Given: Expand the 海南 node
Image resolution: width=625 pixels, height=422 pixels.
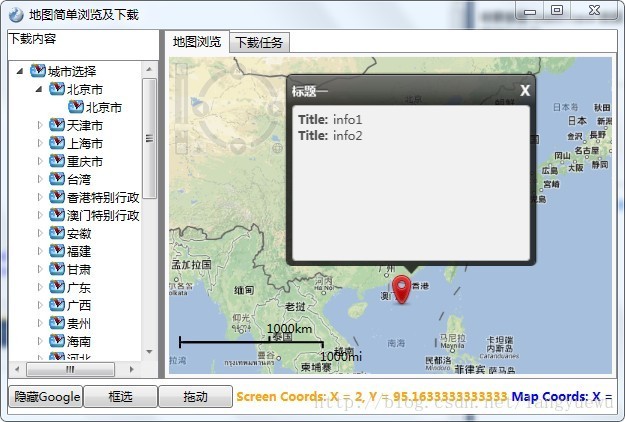Looking at the screenshot, I should coord(40,341).
